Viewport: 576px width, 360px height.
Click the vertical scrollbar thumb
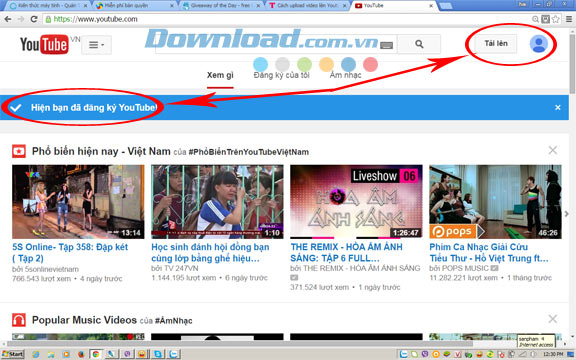pyautogui.click(x=572, y=63)
